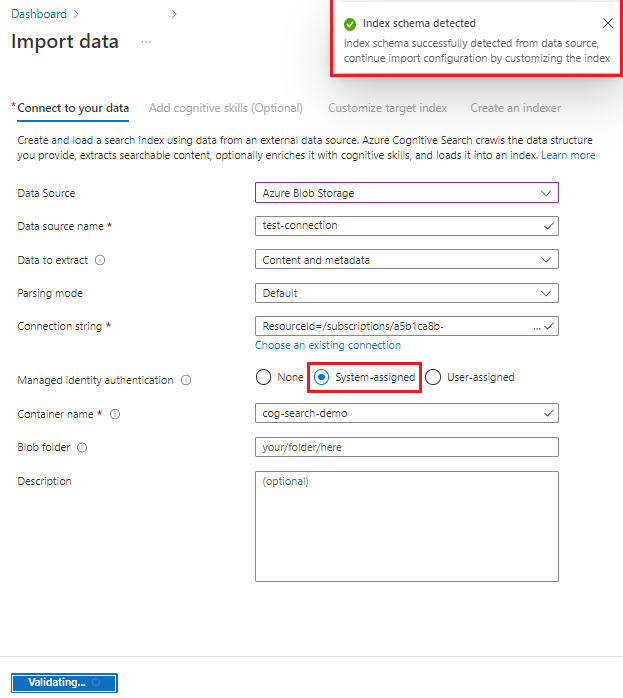Viewport: 623px width, 698px height.
Task: Click the green success checkmark in notification
Action: (x=350, y=24)
